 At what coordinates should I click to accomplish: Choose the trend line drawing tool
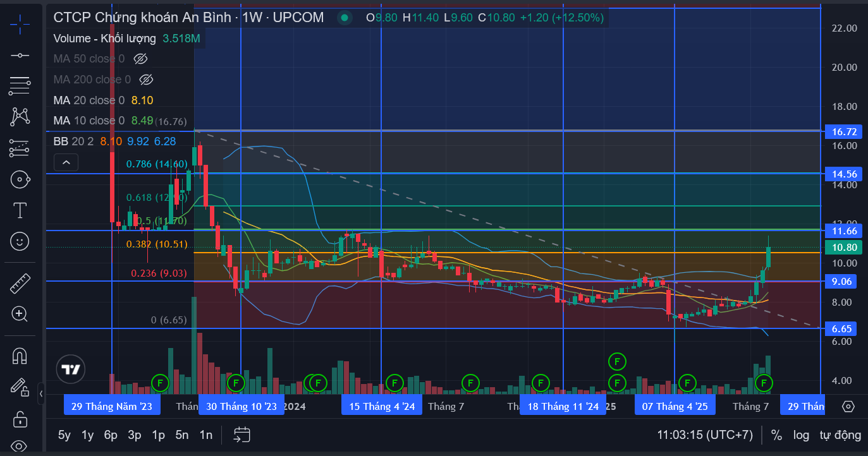tap(20, 56)
